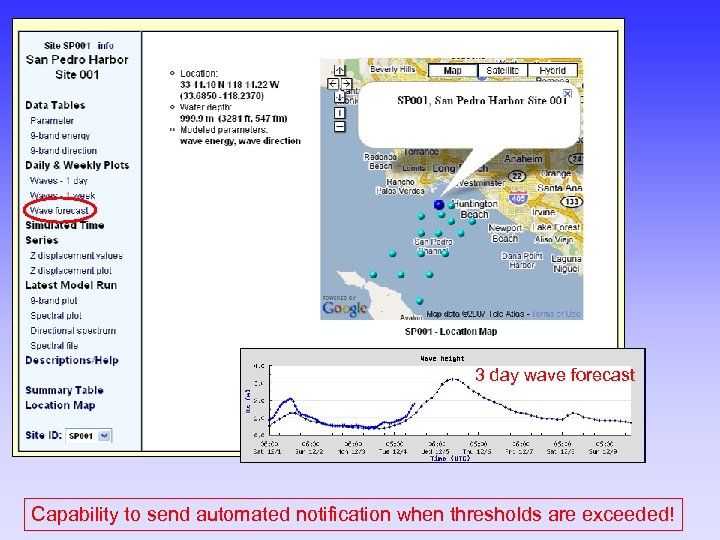Open the 9-band plot

[54, 301]
